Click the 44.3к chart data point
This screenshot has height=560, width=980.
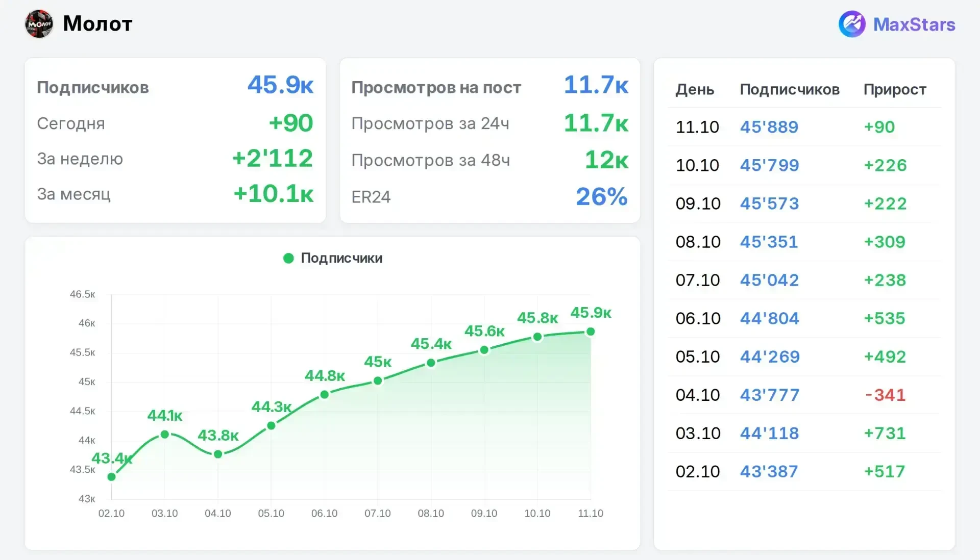point(272,425)
